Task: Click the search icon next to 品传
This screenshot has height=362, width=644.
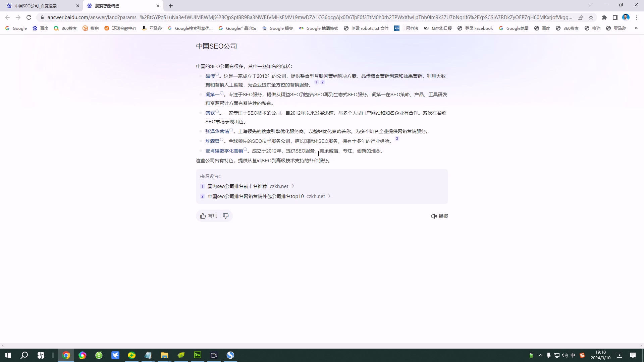Action: (x=217, y=75)
